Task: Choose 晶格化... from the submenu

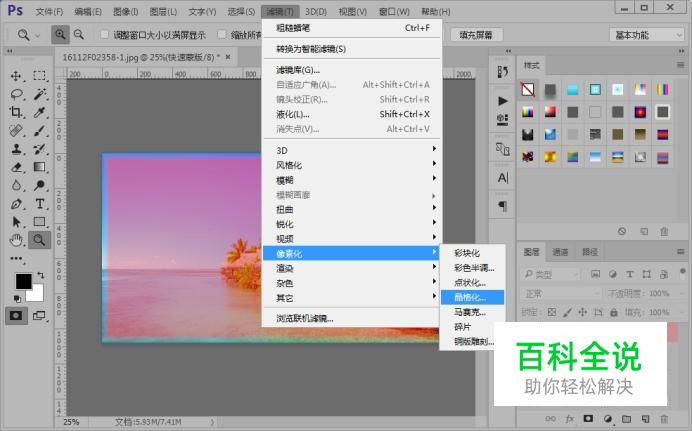Action: (472, 297)
